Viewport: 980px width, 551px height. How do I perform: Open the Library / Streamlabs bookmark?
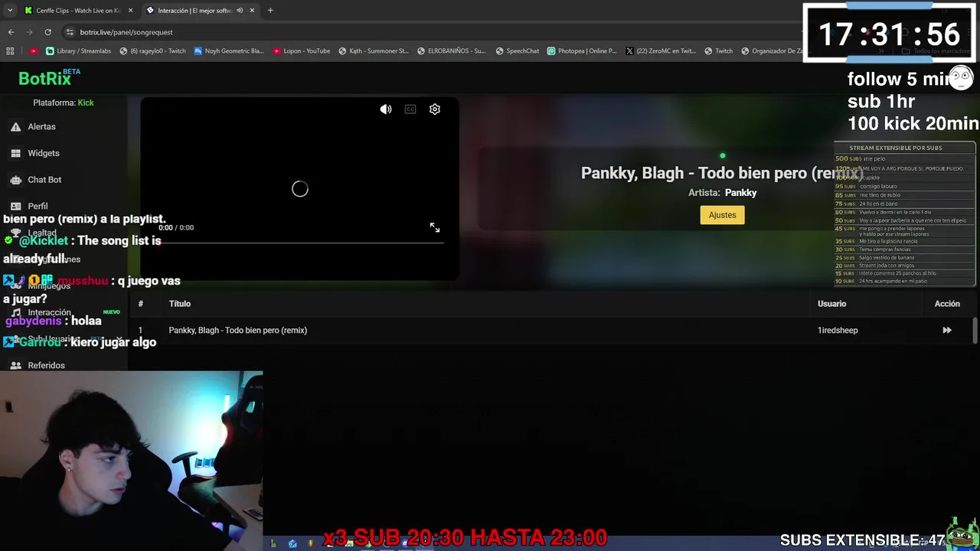78,51
